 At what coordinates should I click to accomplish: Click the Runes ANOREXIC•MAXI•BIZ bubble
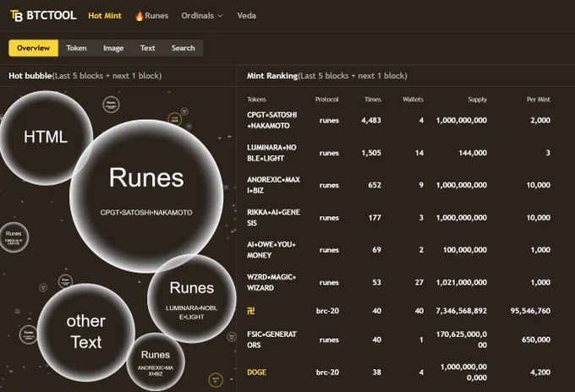click(156, 362)
